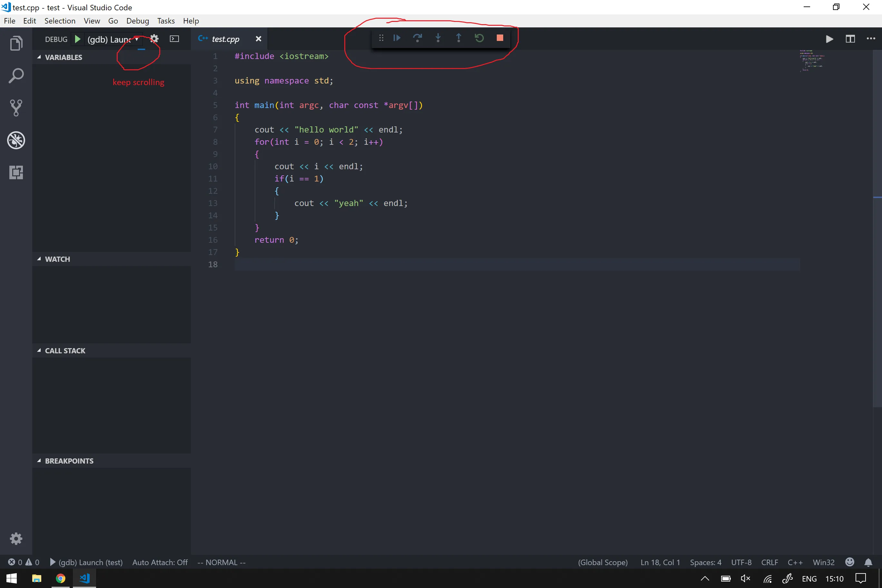Toggle Auto Attach in the status bar
This screenshot has width=882, height=588.
pos(160,562)
